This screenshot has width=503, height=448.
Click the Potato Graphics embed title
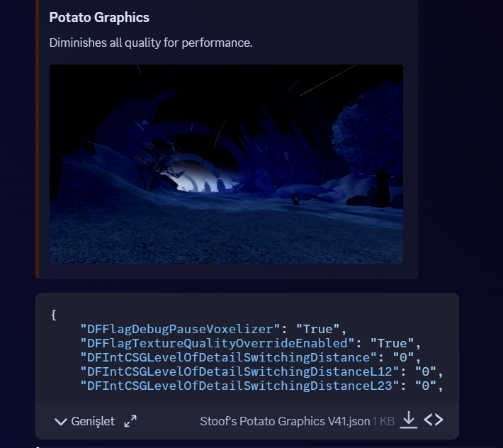coord(99,17)
